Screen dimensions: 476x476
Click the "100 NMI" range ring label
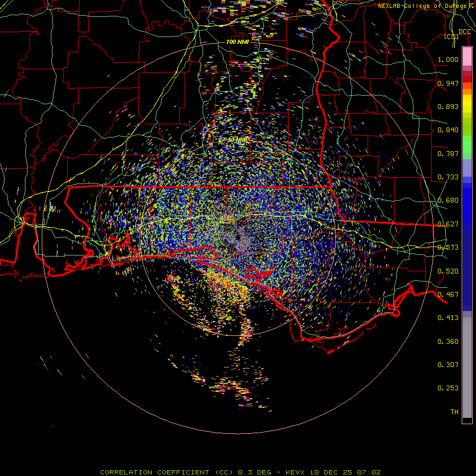(x=237, y=42)
